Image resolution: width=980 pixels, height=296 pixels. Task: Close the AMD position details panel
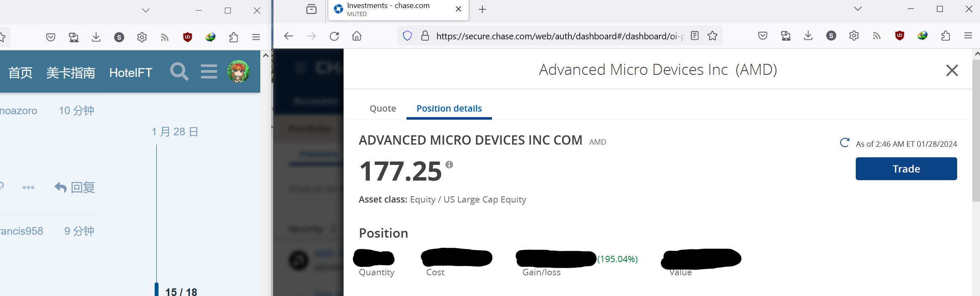[x=952, y=70]
